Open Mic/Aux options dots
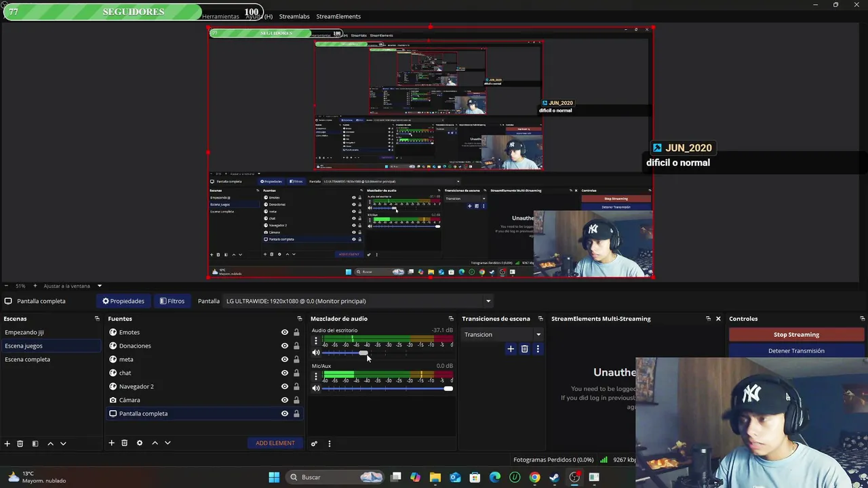This screenshot has width=868, height=488. [x=315, y=376]
